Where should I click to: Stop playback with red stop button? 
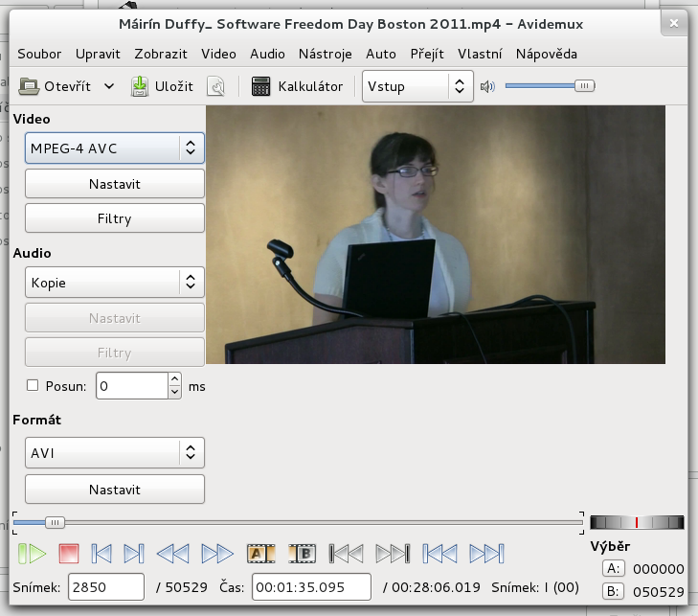click(x=69, y=554)
